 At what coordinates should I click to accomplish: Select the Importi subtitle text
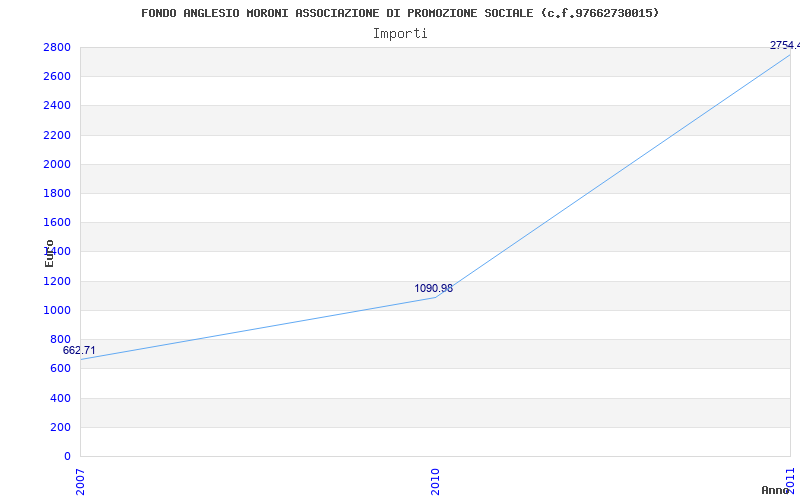(400, 34)
